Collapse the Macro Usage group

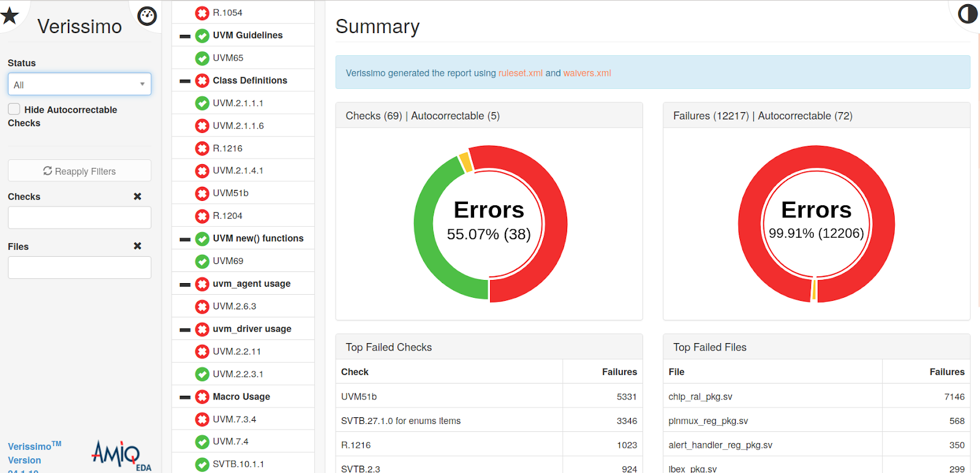tap(184, 397)
